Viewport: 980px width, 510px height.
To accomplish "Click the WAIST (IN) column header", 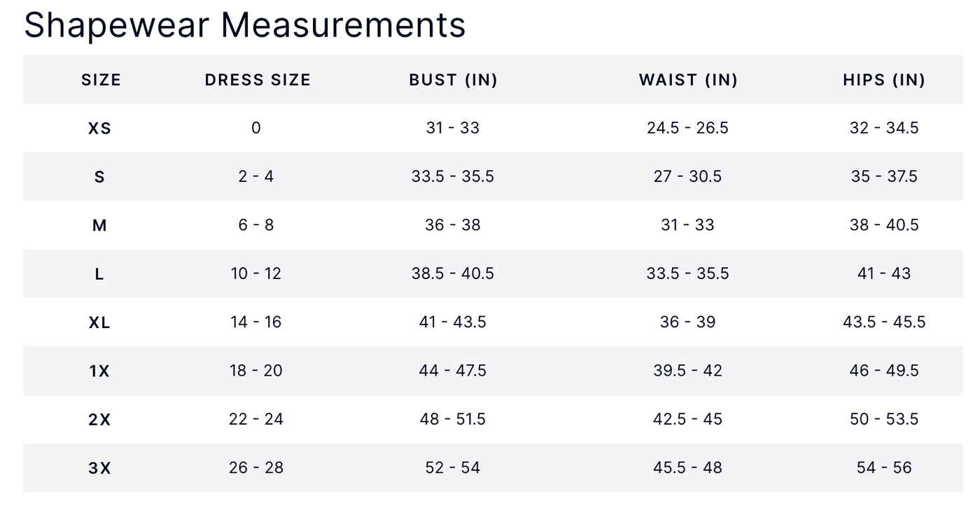I will (688, 80).
